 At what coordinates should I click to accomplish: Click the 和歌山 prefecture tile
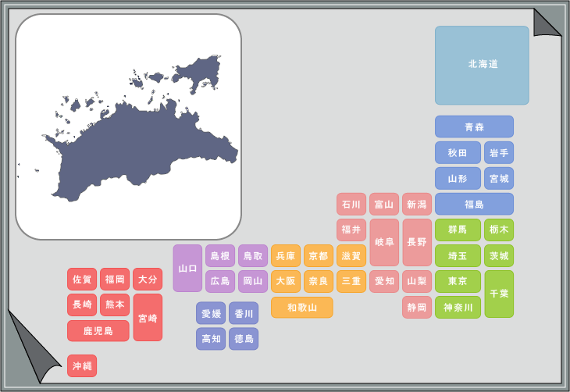(301, 308)
